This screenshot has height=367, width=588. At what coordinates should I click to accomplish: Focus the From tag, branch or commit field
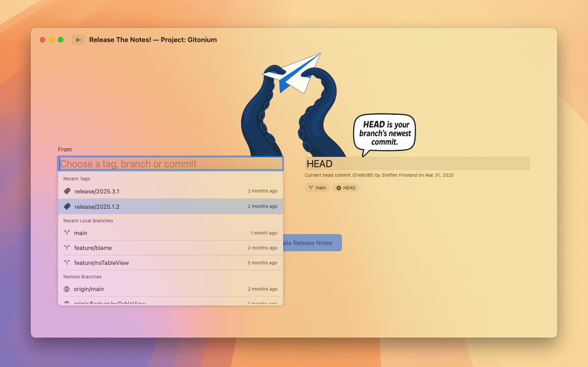pyautogui.click(x=171, y=164)
